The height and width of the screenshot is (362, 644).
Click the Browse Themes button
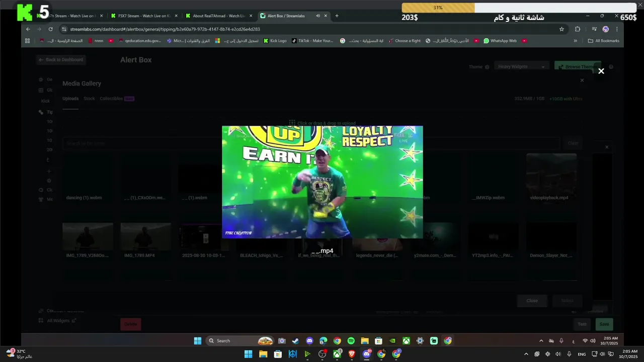click(x=578, y=66)
